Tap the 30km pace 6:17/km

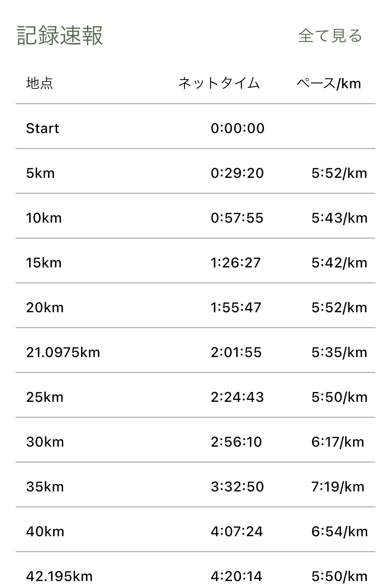[338, 442]
